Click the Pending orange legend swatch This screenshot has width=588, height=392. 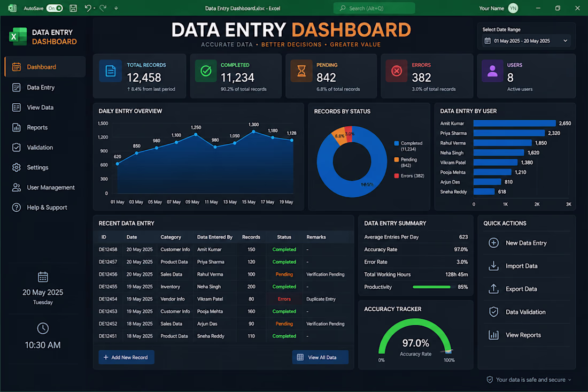pyautogui.click(x=397, y=159)
